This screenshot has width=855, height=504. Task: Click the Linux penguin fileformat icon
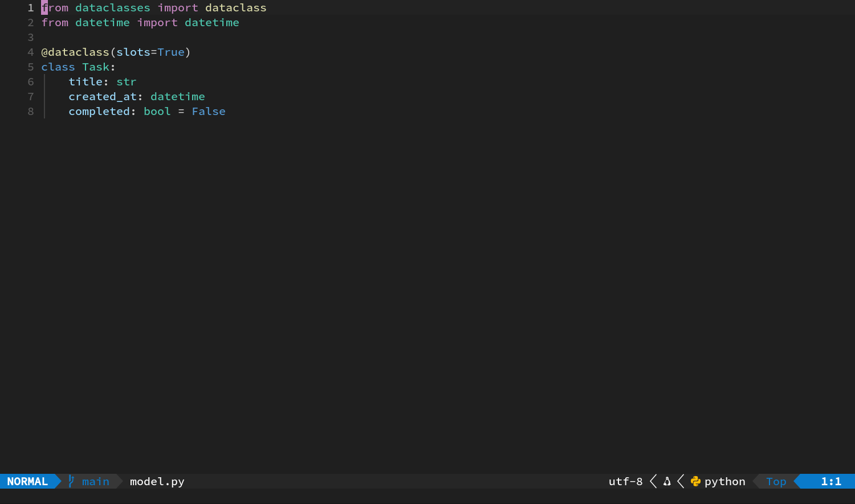click(x=667, y=481)
